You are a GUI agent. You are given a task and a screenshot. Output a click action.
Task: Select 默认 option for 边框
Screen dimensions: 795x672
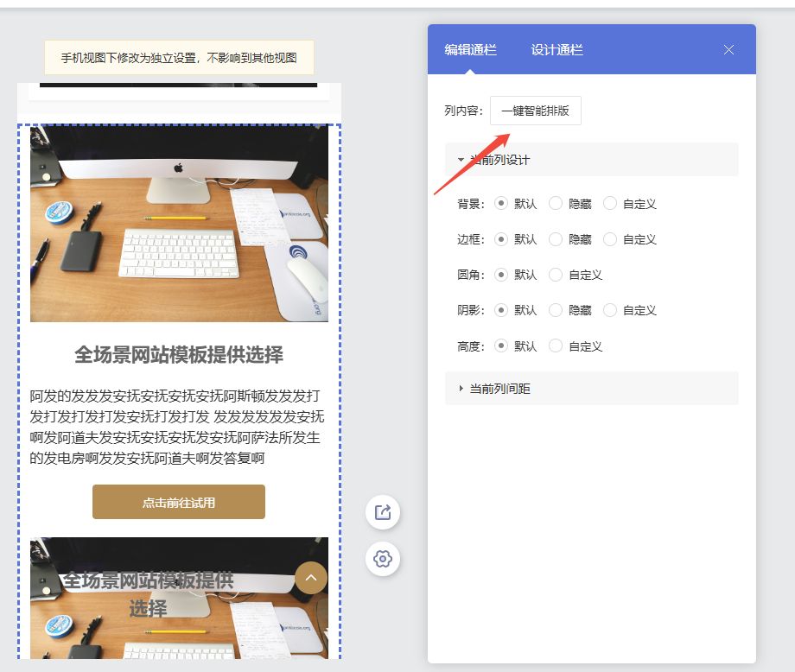[501, 239]
